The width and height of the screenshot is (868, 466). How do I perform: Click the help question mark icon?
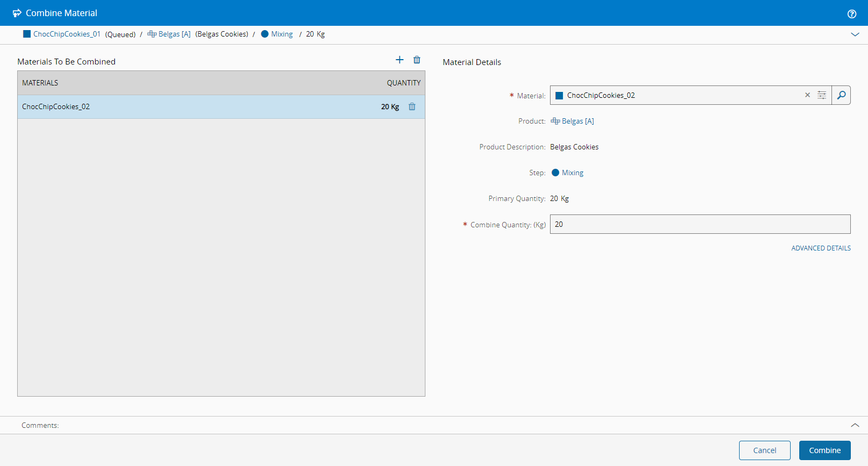[x=852, y=14]
